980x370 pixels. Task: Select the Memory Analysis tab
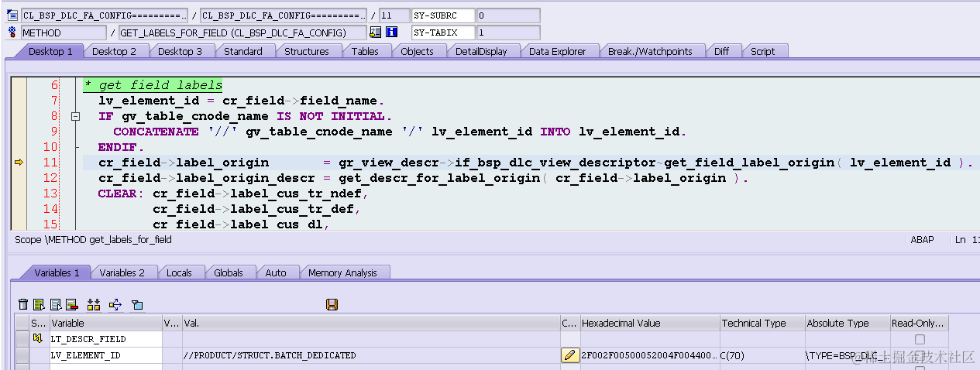342,272
